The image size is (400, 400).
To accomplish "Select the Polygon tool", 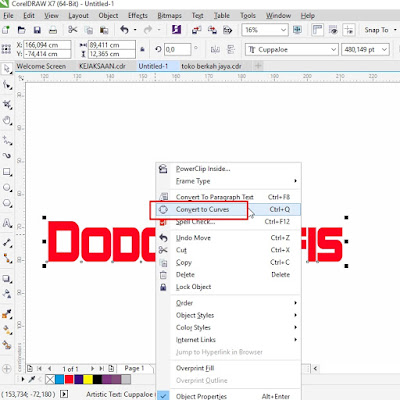I will click(7, 203).
